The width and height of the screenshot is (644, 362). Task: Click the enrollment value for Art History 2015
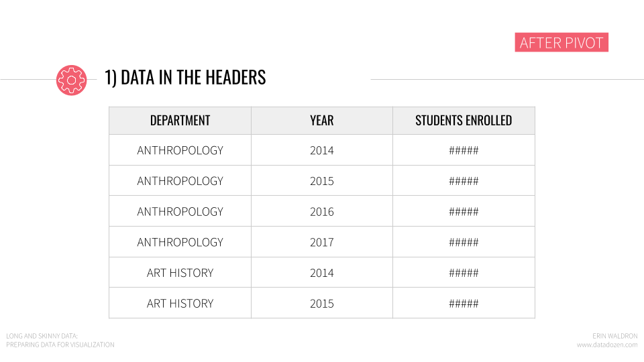464,303
